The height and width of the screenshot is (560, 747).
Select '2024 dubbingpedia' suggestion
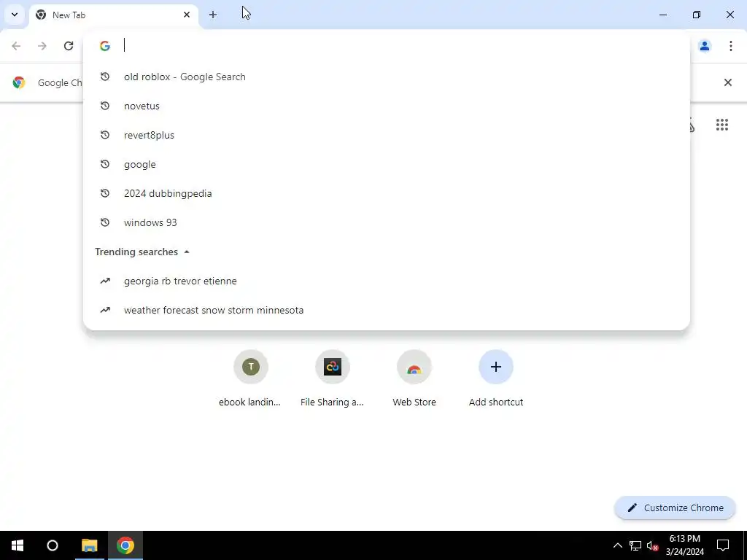387,193
